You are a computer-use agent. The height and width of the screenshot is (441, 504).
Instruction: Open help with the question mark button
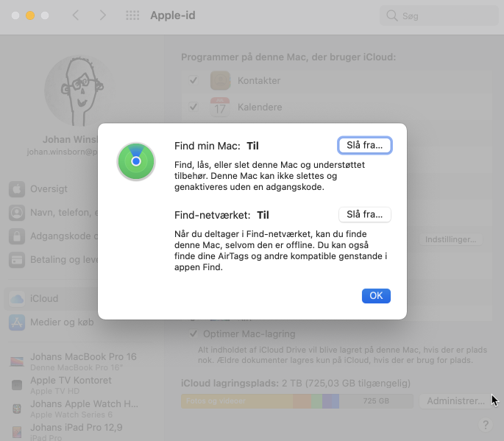[x=486, y=425]
